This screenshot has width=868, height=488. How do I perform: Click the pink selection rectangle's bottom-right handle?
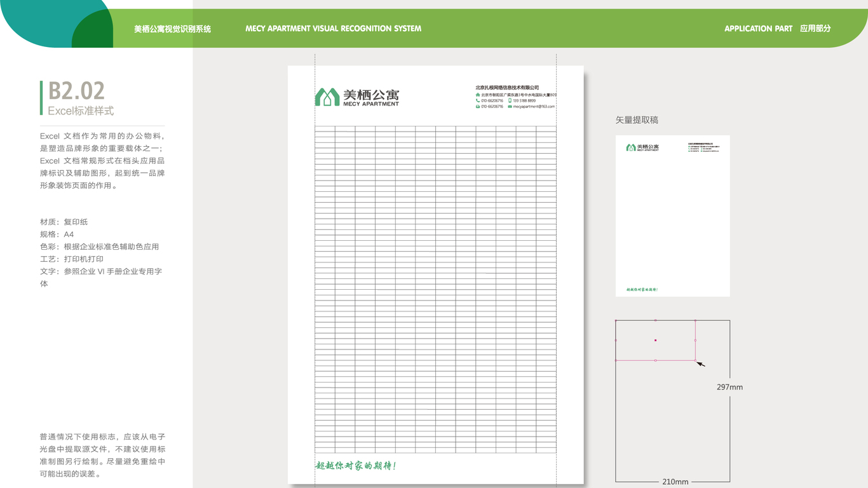[695, 360]
